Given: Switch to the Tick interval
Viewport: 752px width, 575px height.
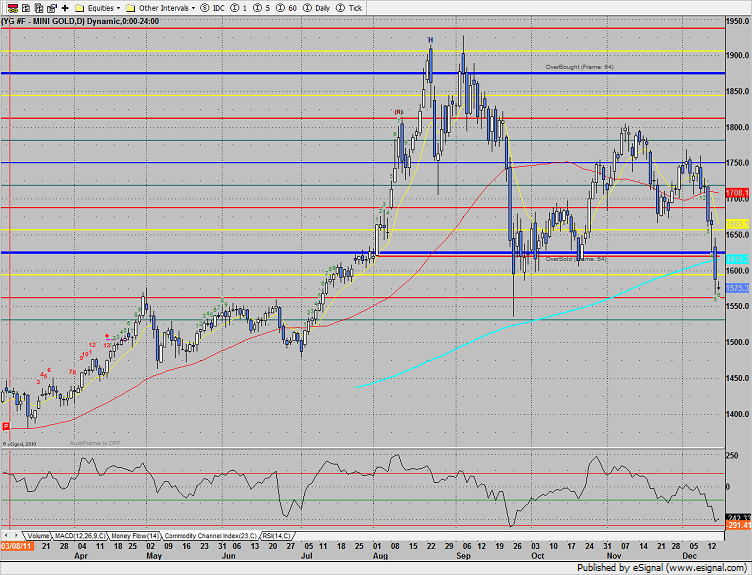Looking at the screenshot, I should 349,8.
